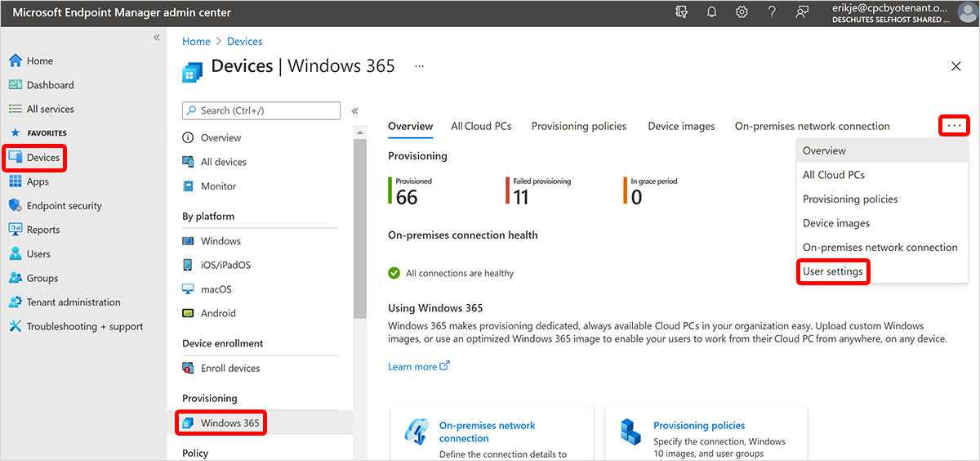Open the ellipsis overflow tabs menu
This screenshot has width=980, height=461.
(x=955, y=126)
